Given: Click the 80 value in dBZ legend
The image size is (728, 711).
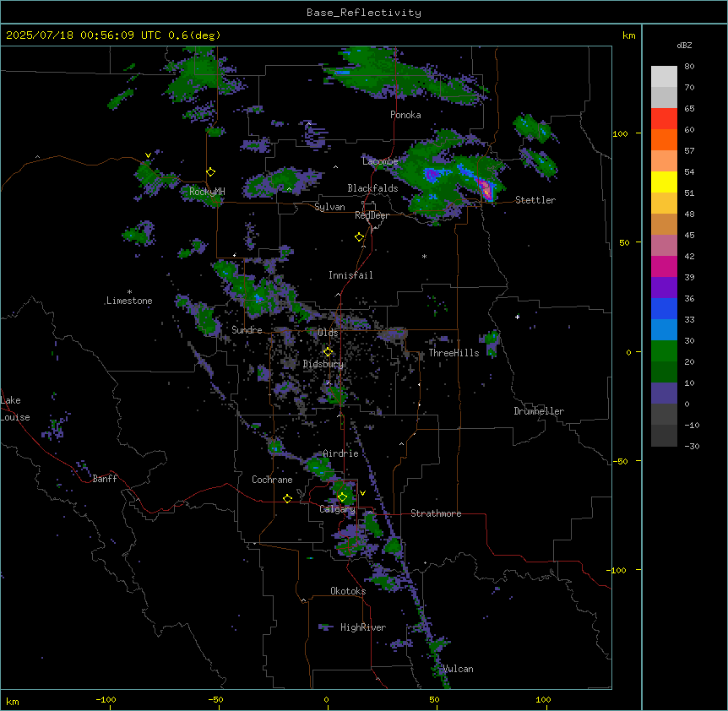Looking at the screenshot, I should (x=689, y=67).
